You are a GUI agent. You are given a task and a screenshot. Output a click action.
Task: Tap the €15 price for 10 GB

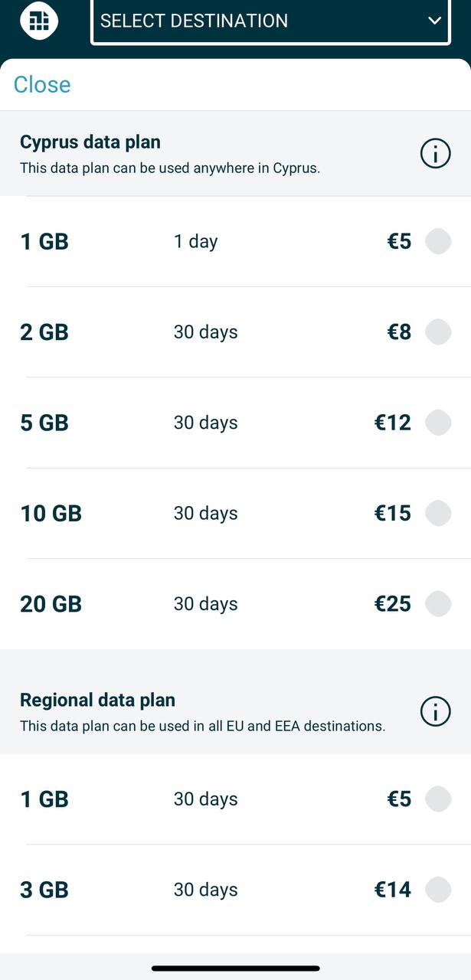pyautogui.click(x=392, y=513)
